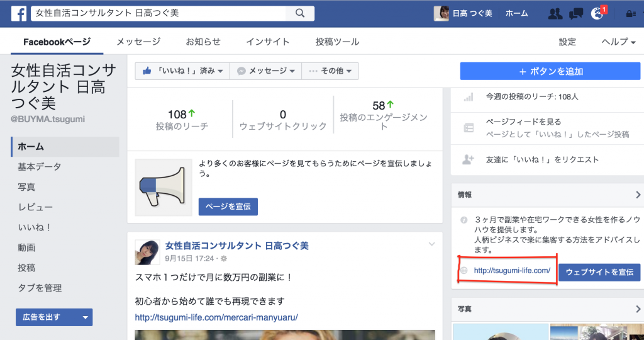This screenshot has height=340, width=644.
Task: Open 設定 page settings
Action: pyautogui.click(x=568, y=42)
